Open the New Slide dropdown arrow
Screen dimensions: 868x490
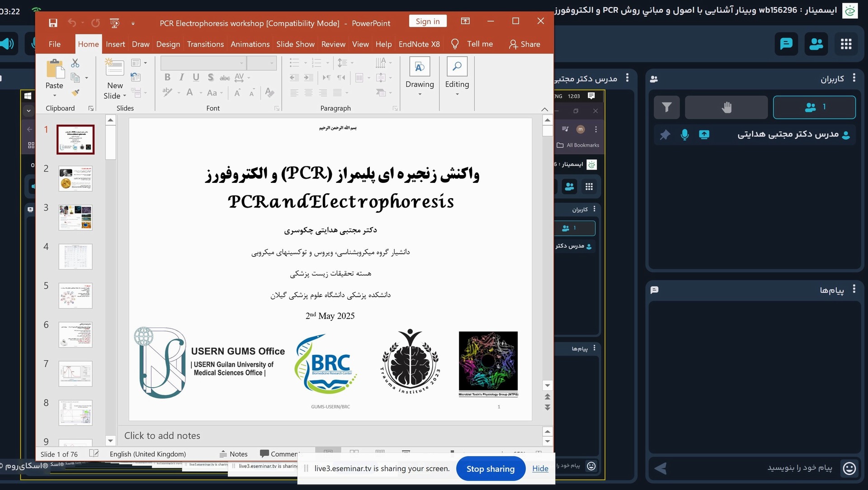click(x=124, y=96)
